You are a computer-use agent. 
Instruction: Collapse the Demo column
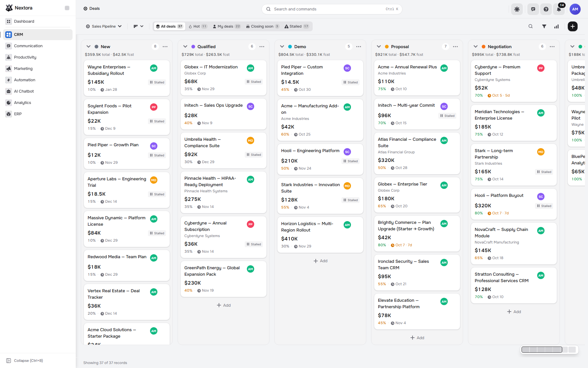[282, 47]
